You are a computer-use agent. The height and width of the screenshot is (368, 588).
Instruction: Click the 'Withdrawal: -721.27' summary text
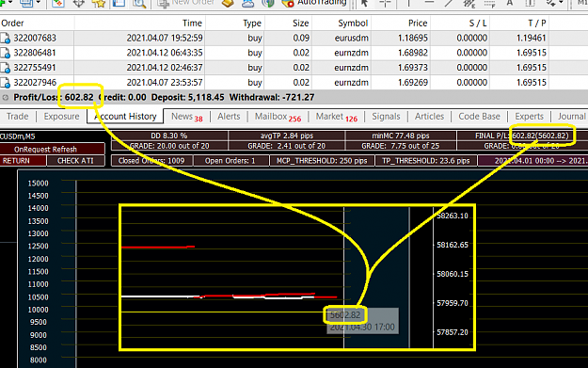272,98
